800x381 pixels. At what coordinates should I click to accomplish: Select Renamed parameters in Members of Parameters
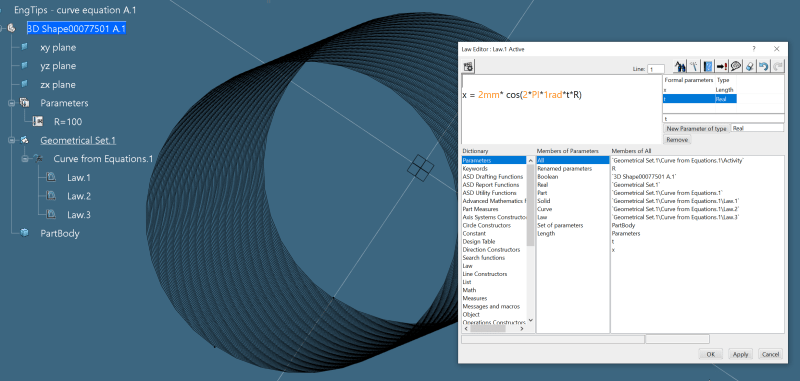tap(564, 168)
